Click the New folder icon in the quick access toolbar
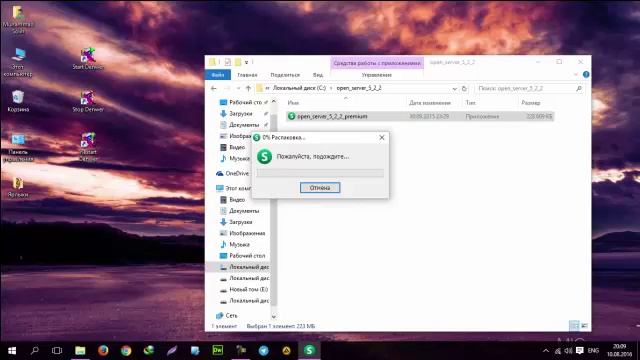 (x=238, y=62)
